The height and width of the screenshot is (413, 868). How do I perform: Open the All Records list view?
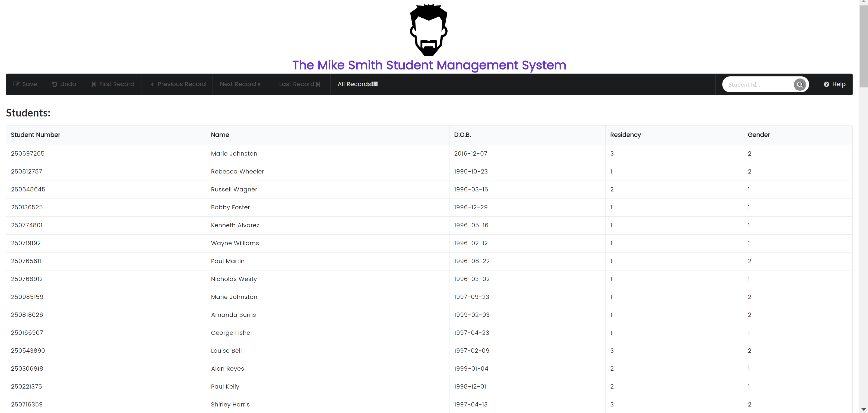point(357,84)
